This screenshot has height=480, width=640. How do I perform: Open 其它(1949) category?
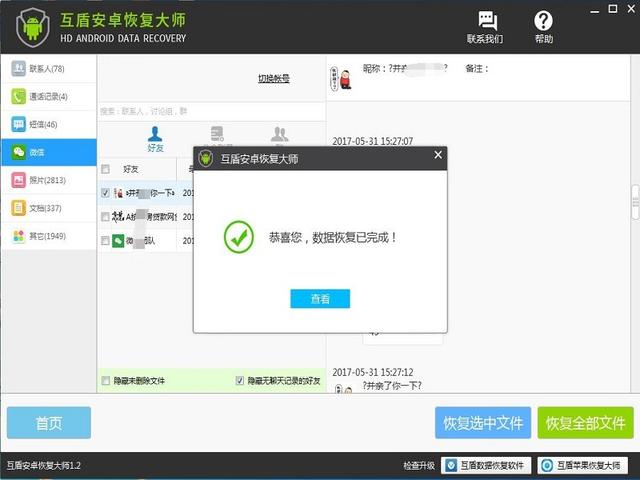click(x=49, y=236)
